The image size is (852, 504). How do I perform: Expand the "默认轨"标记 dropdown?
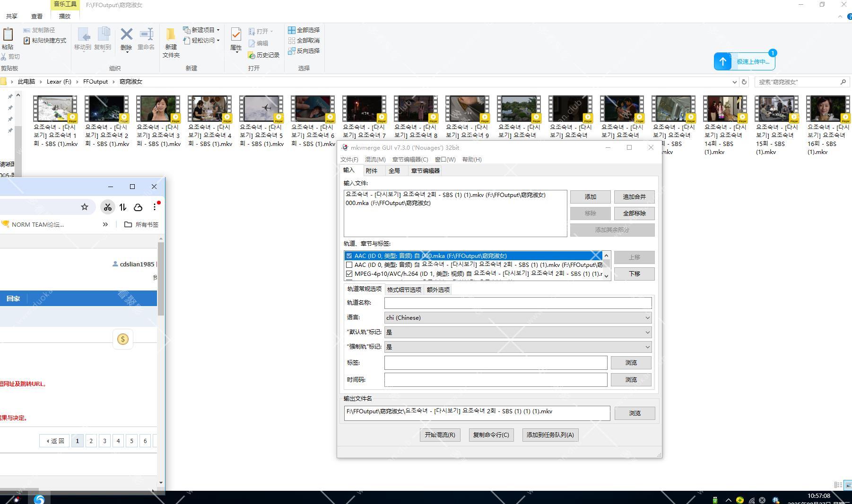[x=518, y=333]
